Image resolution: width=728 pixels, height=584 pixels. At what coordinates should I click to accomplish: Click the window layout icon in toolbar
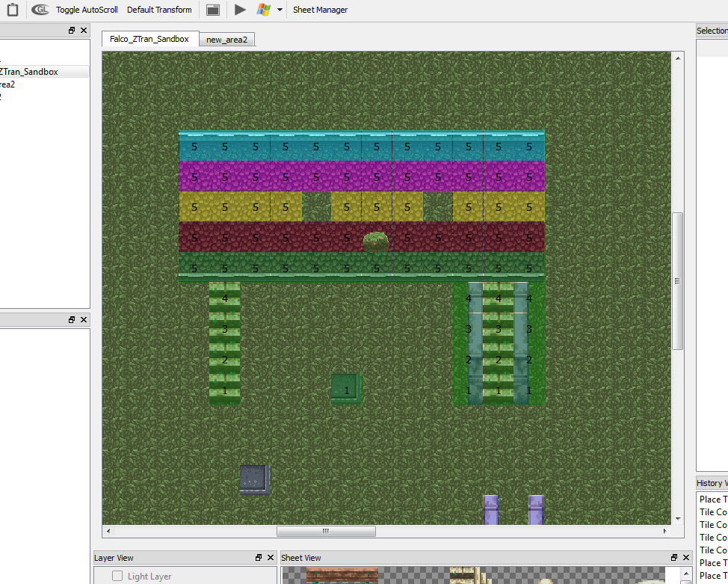(213, 10)
